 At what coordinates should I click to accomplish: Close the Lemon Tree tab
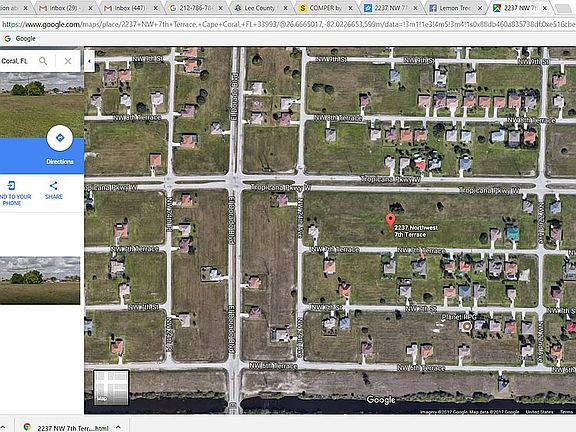tap(480, 8)
